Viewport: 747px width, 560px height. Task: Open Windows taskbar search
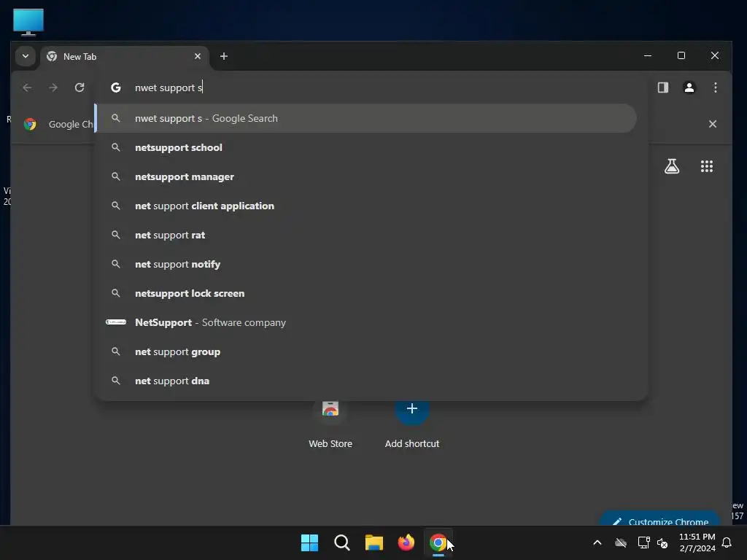coord(341,542)
